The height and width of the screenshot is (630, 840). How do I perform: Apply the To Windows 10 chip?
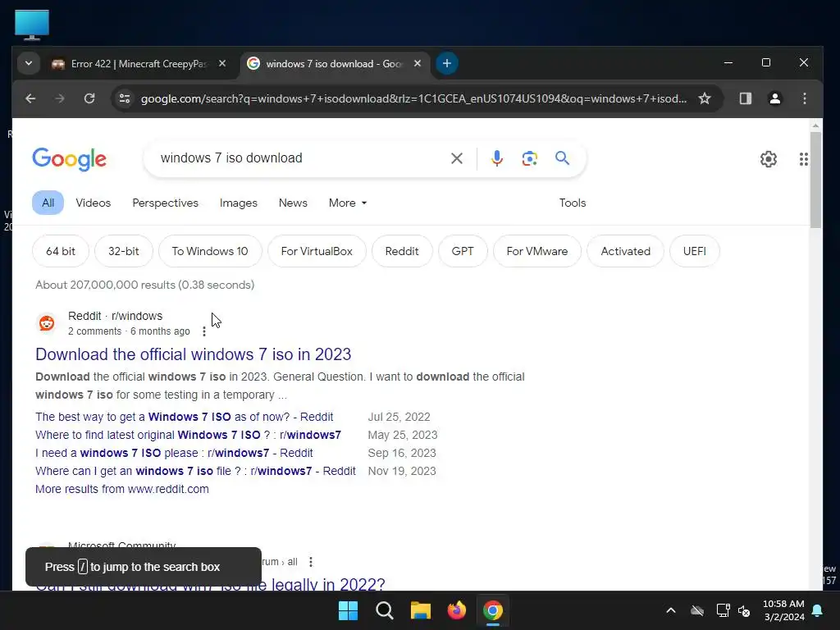pyautogui.click(x=210, y=251)
